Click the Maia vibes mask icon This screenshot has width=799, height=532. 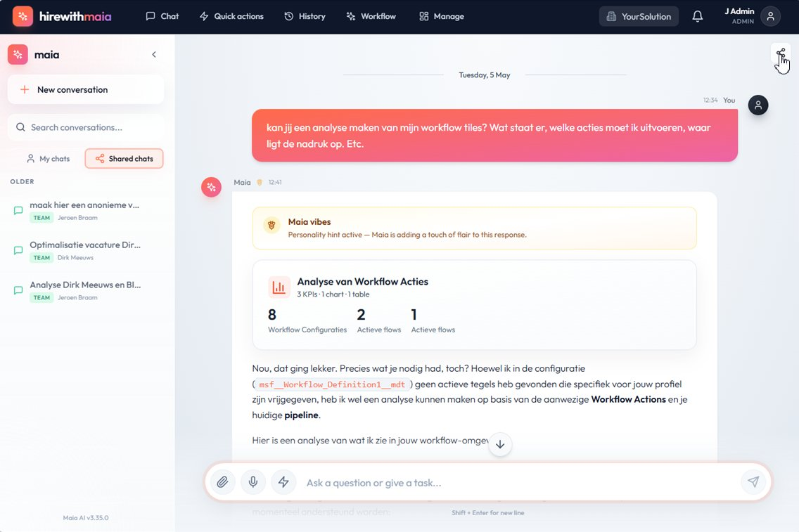[271, 224]
